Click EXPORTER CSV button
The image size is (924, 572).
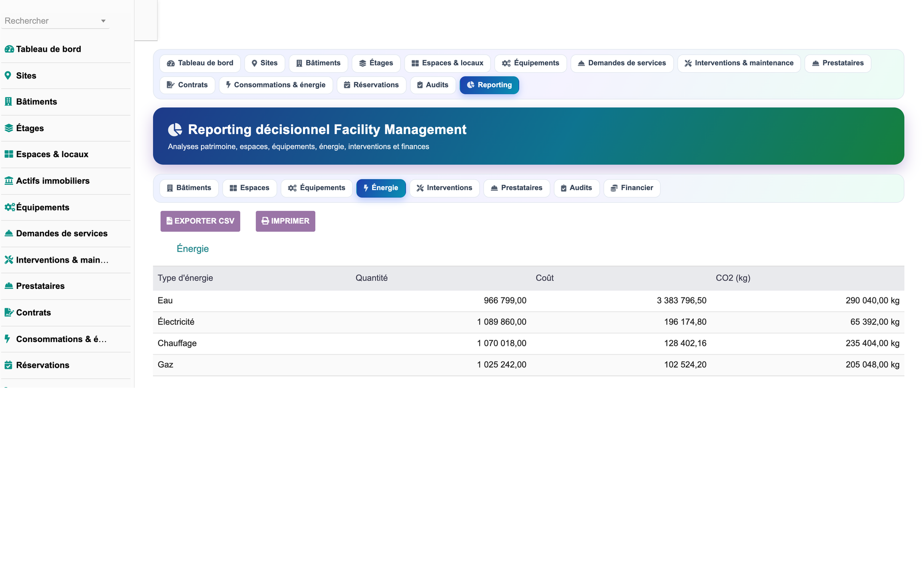tap(200, 221)
